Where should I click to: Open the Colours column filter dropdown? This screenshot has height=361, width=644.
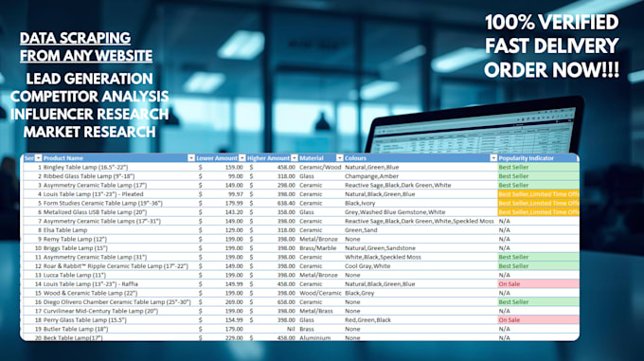coord(493,158)
